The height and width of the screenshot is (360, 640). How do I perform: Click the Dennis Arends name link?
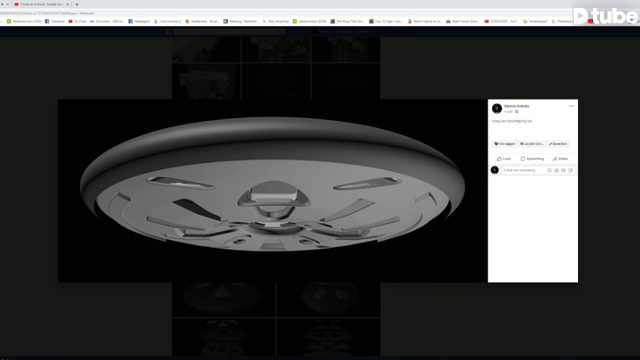click(516, 106)
